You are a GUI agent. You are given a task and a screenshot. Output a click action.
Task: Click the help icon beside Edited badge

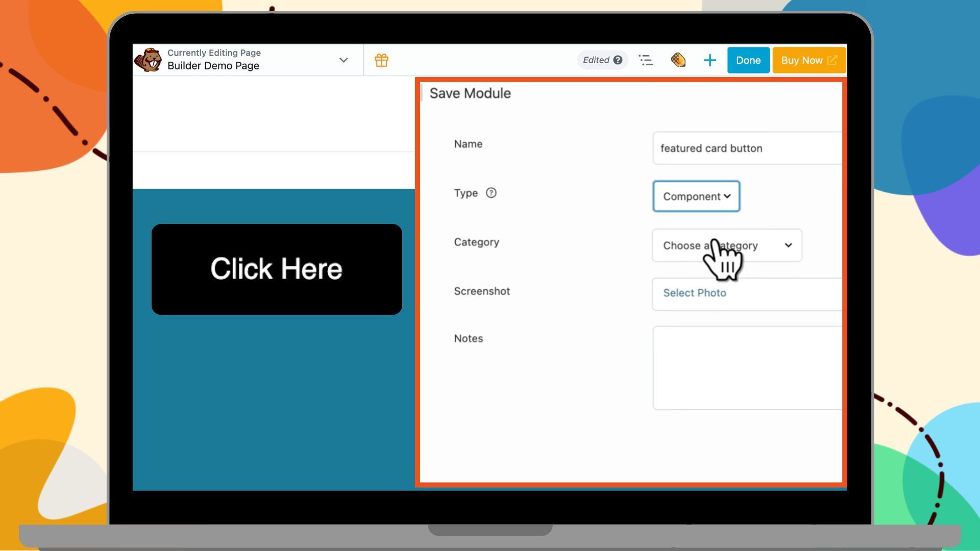click(x=618, y=60)
